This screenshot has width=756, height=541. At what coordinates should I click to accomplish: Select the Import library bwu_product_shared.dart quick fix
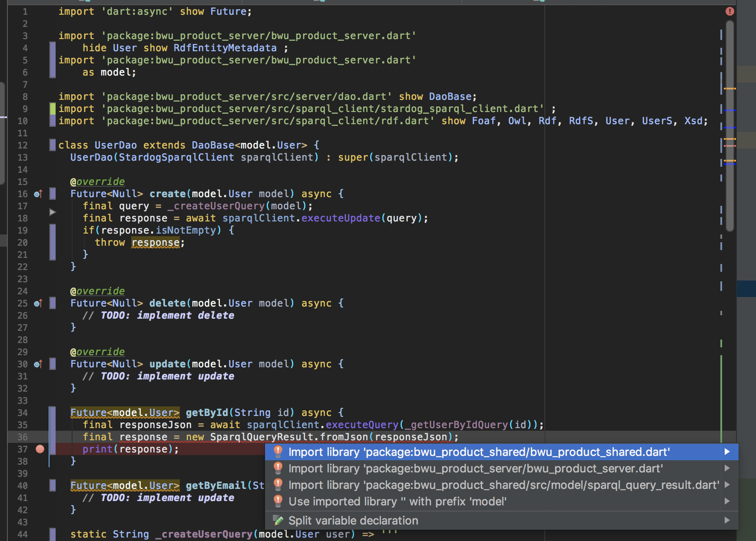coord(502,452)
